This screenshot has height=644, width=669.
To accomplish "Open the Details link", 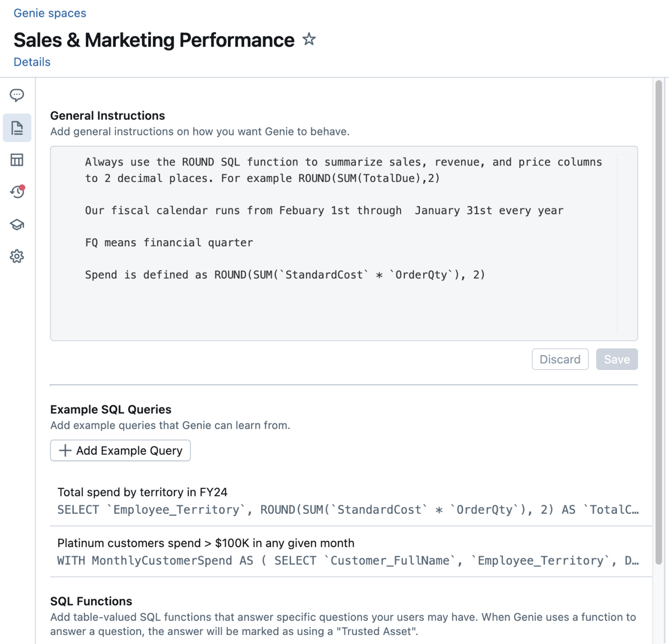I will 32,62.
